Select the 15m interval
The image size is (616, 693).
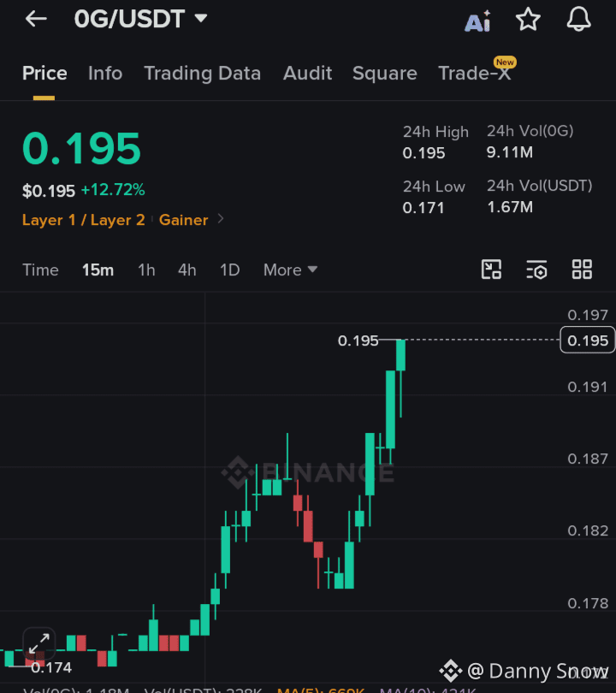[98, 269]
